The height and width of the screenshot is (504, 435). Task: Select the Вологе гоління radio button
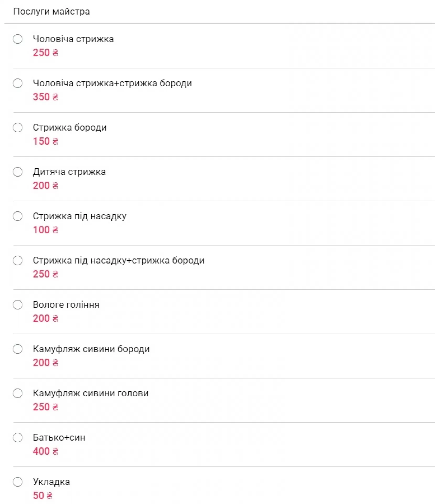tap(18, 305)
